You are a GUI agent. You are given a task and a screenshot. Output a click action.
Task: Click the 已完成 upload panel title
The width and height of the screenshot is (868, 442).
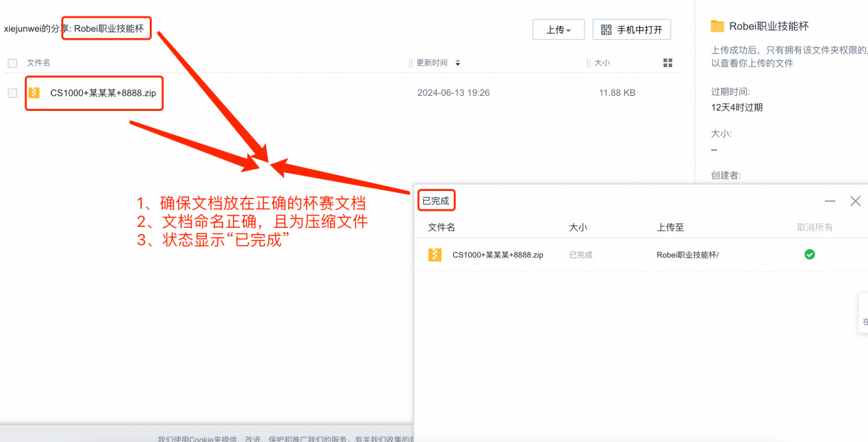click(x=436, y=201)
